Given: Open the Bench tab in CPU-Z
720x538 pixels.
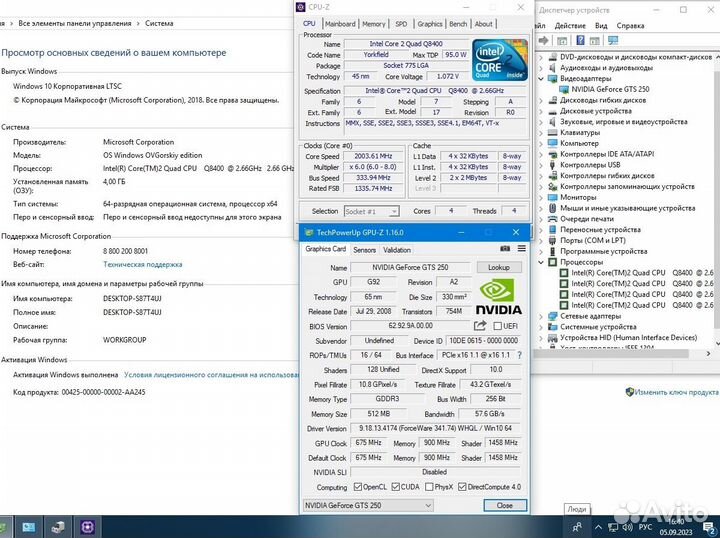Looking at the screenshot, I should (458, 24).
